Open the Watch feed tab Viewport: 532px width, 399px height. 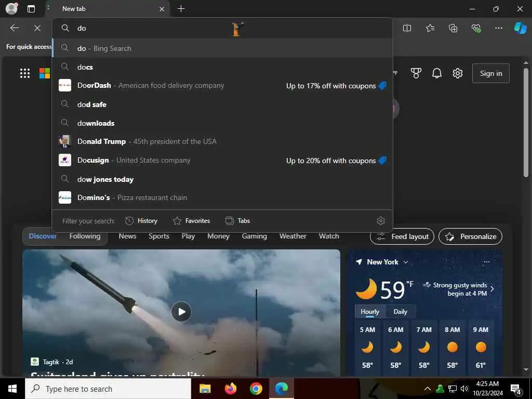click(329, 236)
